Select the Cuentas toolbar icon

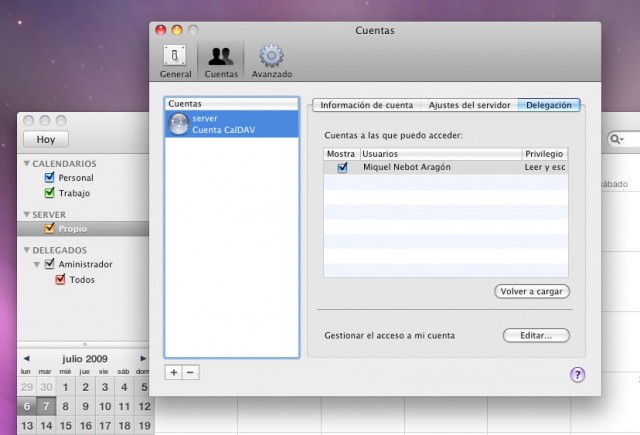pyautogui.click(x=221, y=61)
